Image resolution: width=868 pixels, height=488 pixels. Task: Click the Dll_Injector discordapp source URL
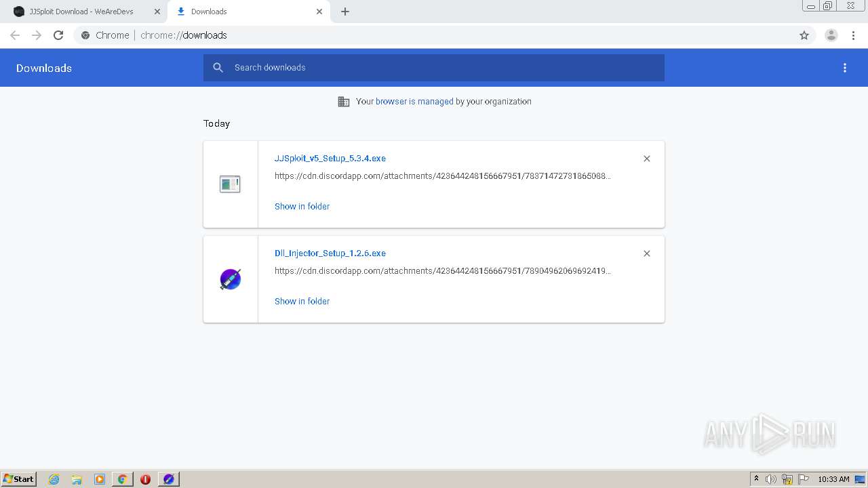coord(443,271)
